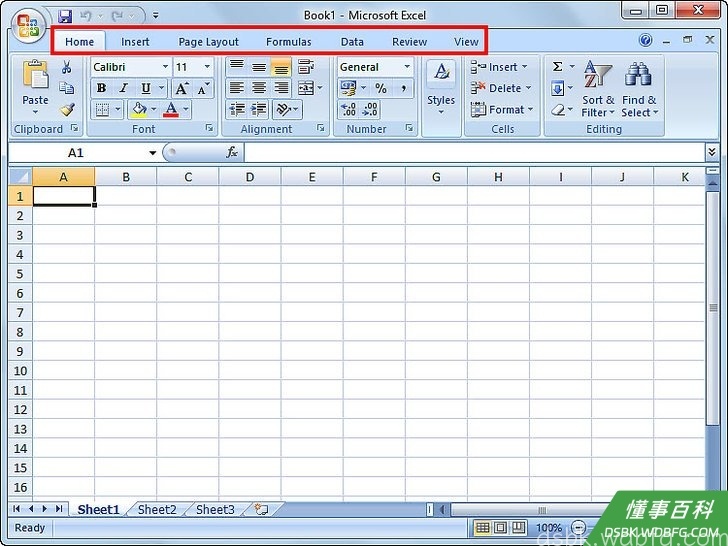Increase decimal places
Viewport: 728px width, 546px height.
(348, 110)
